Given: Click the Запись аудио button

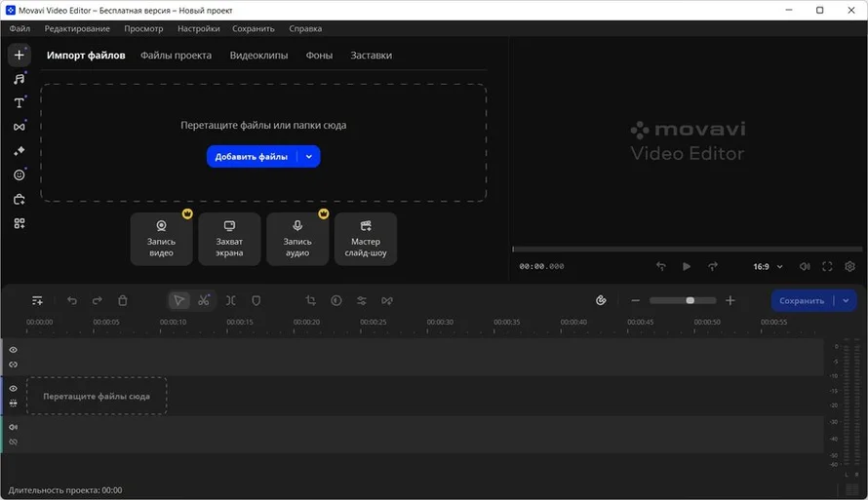Looking at the screenshot, I should pos(297,239).
